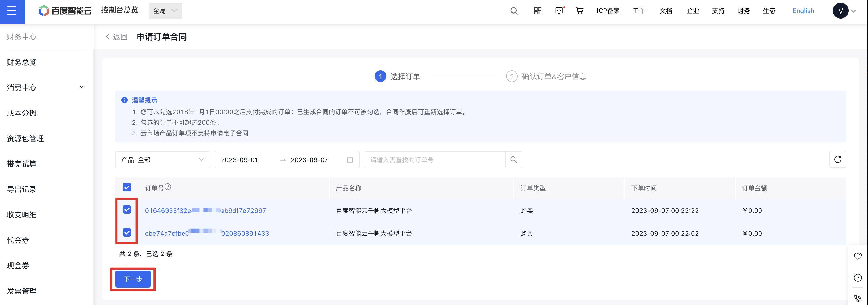This screenshot has height=305, width=868.
Task: Click the order search magnifier button
Action: point(513,160)
